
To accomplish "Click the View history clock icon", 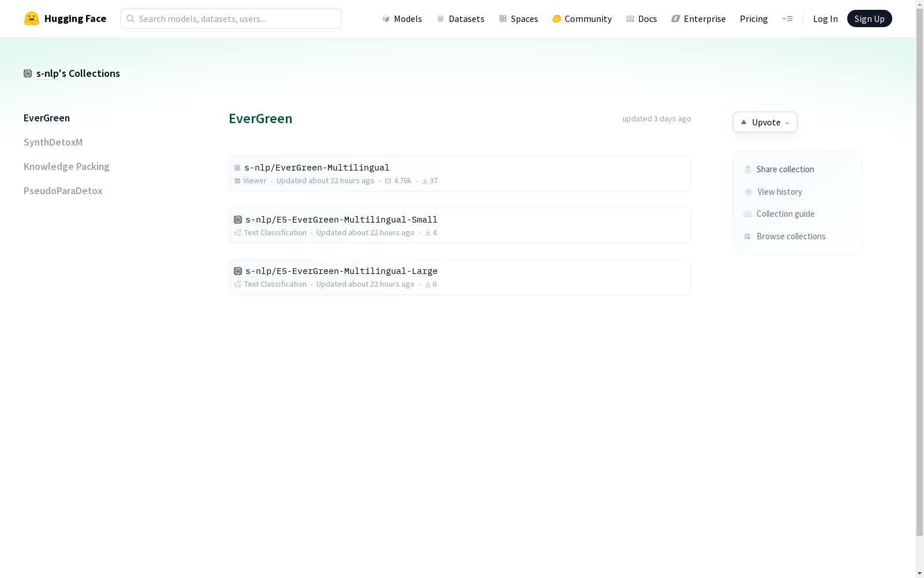I will coord(748,192).
